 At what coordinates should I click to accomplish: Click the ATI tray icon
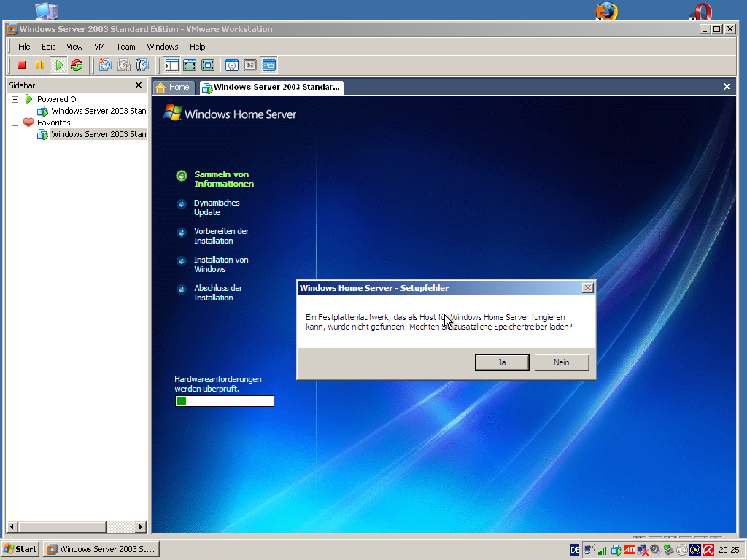click(629, 550)
